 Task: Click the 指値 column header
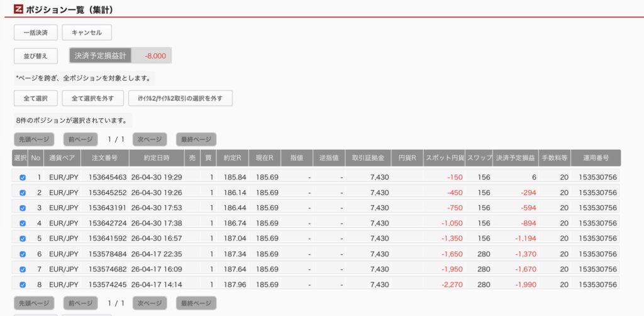coord(297,158)
